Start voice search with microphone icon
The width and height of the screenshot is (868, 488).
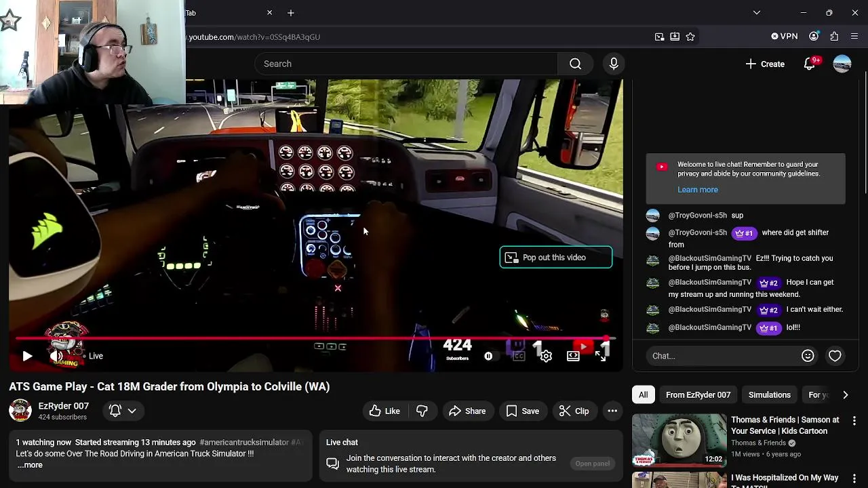614,64
